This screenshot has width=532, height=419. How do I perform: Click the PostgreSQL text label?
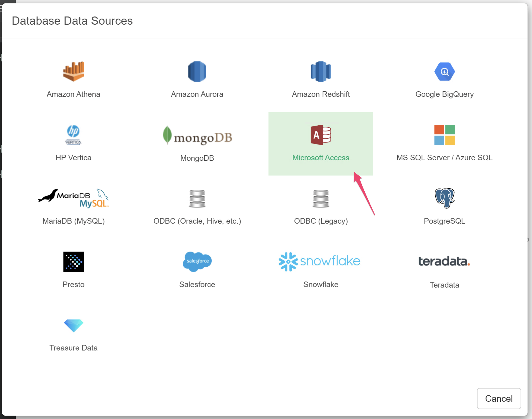[444, 221]
